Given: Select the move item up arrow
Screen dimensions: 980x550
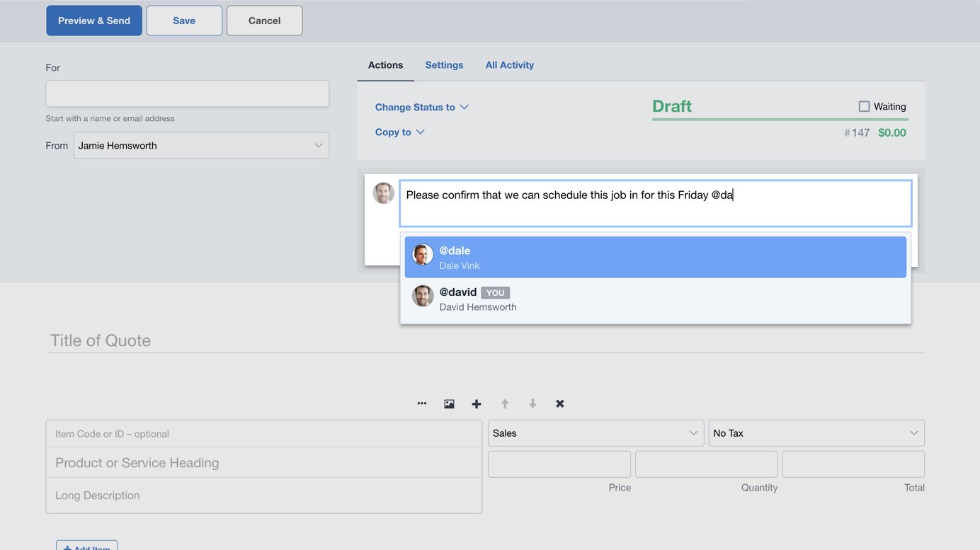Looking at the screenshot, I should pyautogui.click(x=504, y=403).
